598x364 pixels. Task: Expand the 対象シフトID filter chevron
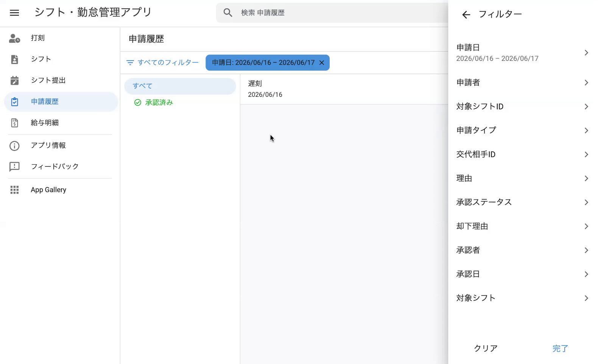tap(586, 107)
